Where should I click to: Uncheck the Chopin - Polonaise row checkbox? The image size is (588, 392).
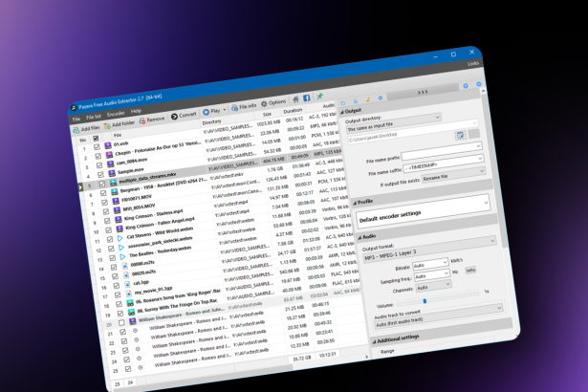(98, 157)
